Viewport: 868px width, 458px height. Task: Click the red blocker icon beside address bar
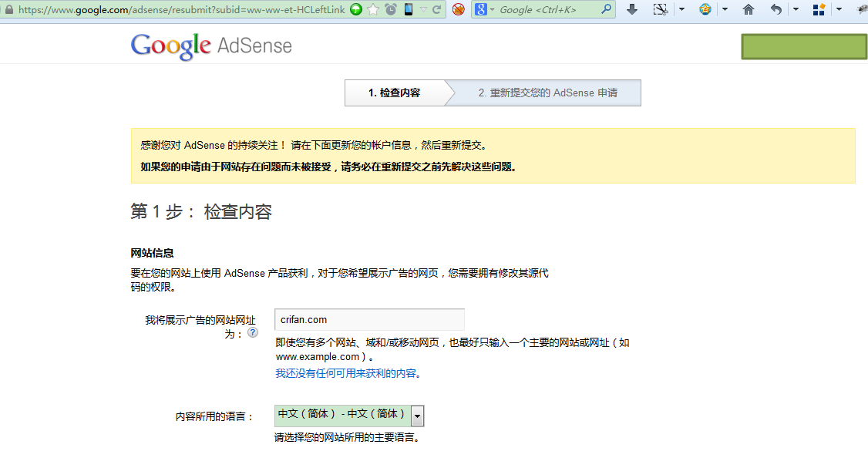coord(459,9)
